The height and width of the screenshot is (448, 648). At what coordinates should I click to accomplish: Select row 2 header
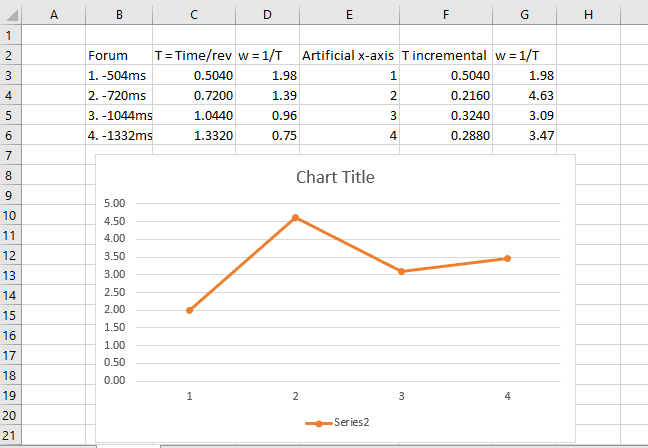click(x=9, y=55)
